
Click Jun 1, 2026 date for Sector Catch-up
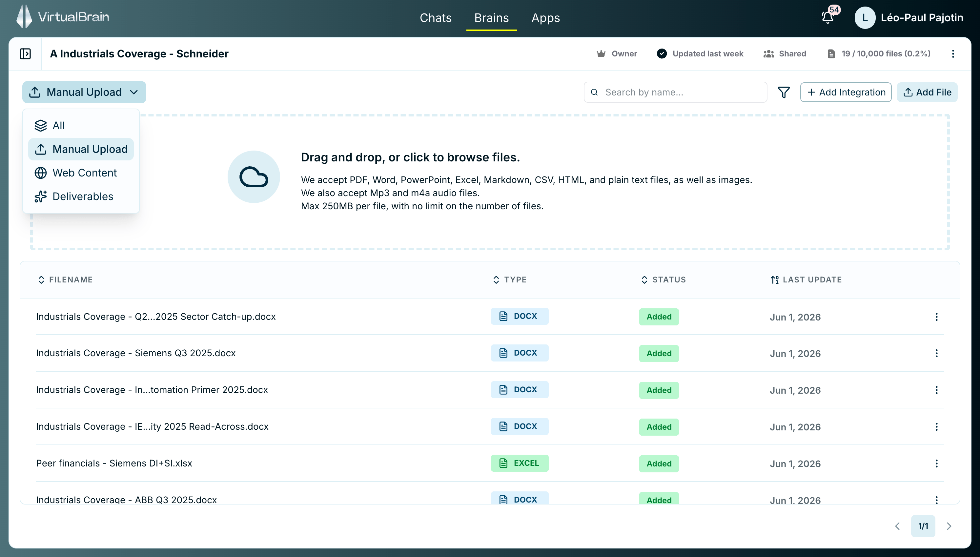795,317
